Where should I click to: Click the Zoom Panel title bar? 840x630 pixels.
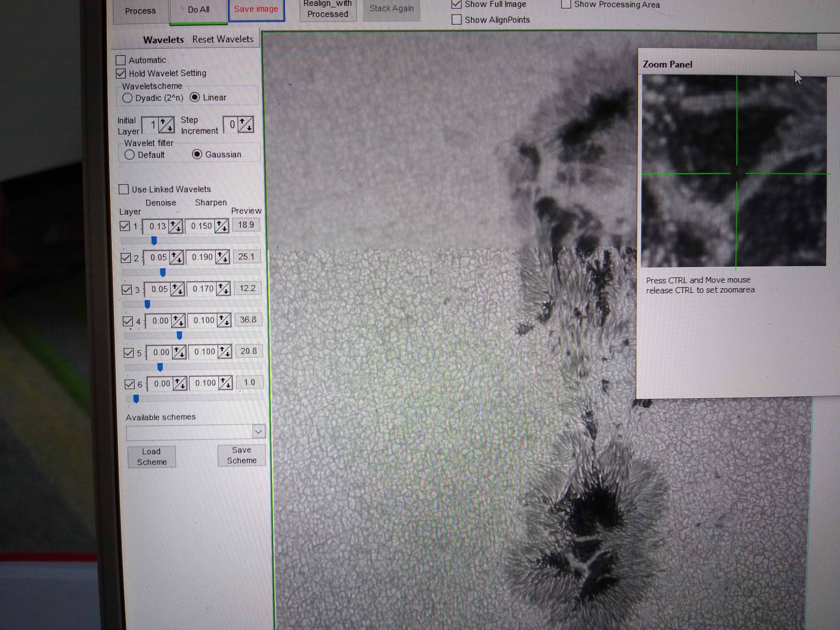(x=739, y=62)
